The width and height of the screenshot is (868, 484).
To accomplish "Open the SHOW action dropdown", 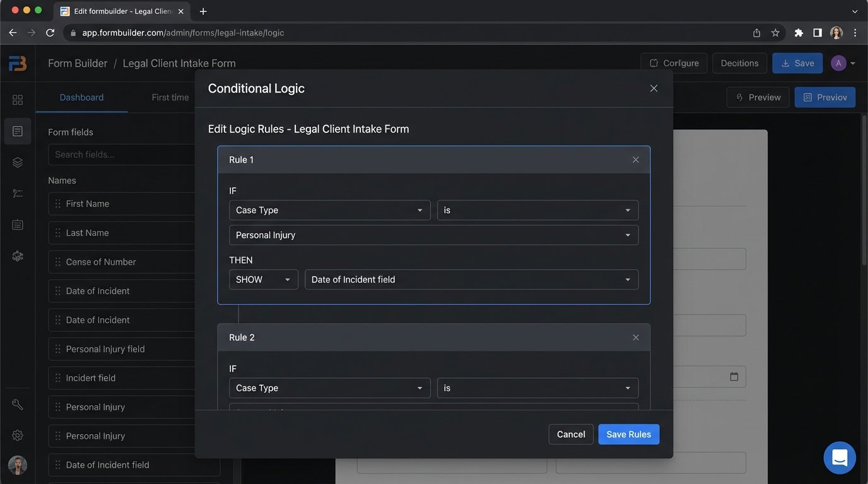I will 263,279.
